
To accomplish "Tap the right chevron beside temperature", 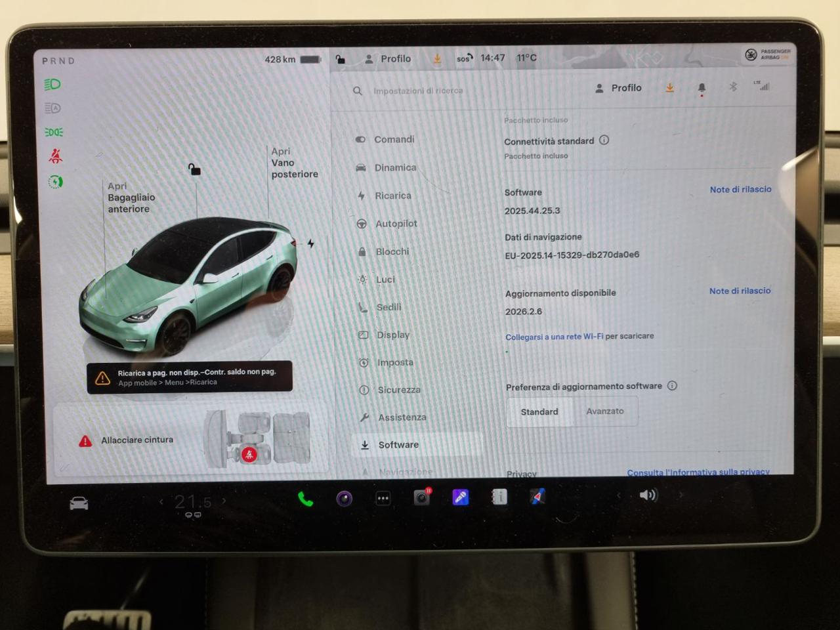I will [x=224, y=501].
